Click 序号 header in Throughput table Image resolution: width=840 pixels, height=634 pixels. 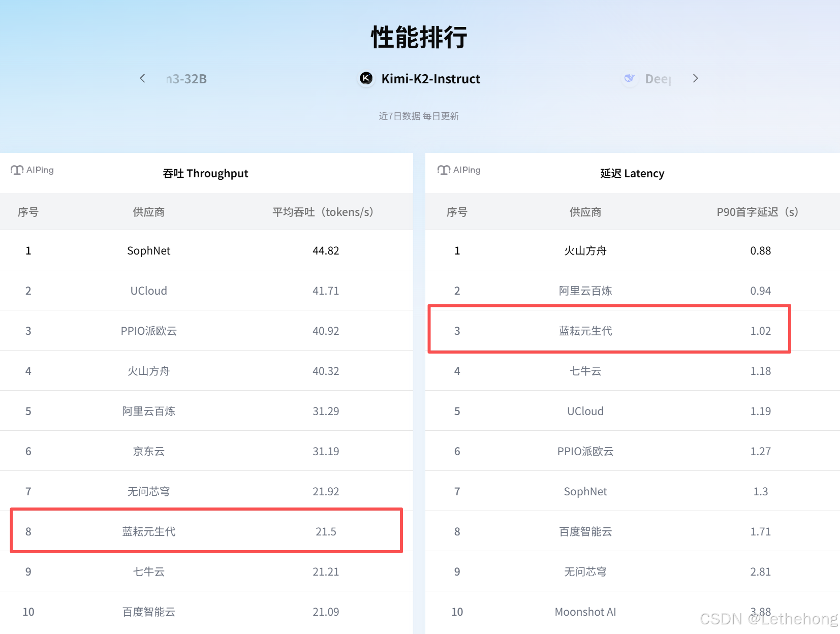pyautogui.click(x=28, y=212)
